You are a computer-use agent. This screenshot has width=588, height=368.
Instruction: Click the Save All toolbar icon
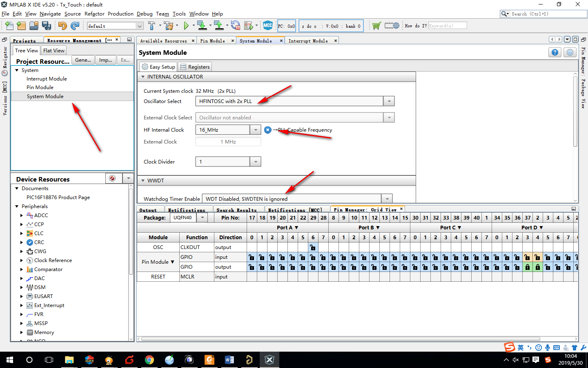tap(47, 26)
